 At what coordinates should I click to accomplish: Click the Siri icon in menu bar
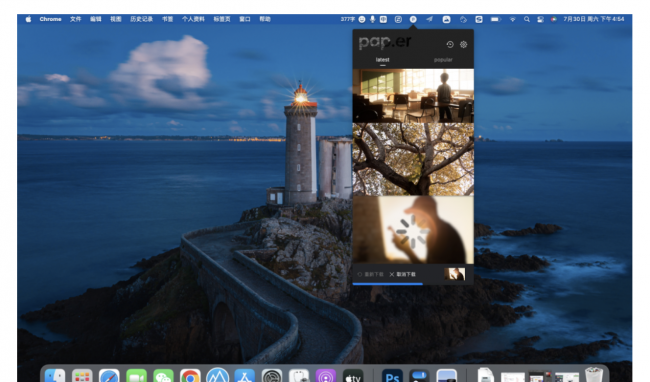(553, 19)
